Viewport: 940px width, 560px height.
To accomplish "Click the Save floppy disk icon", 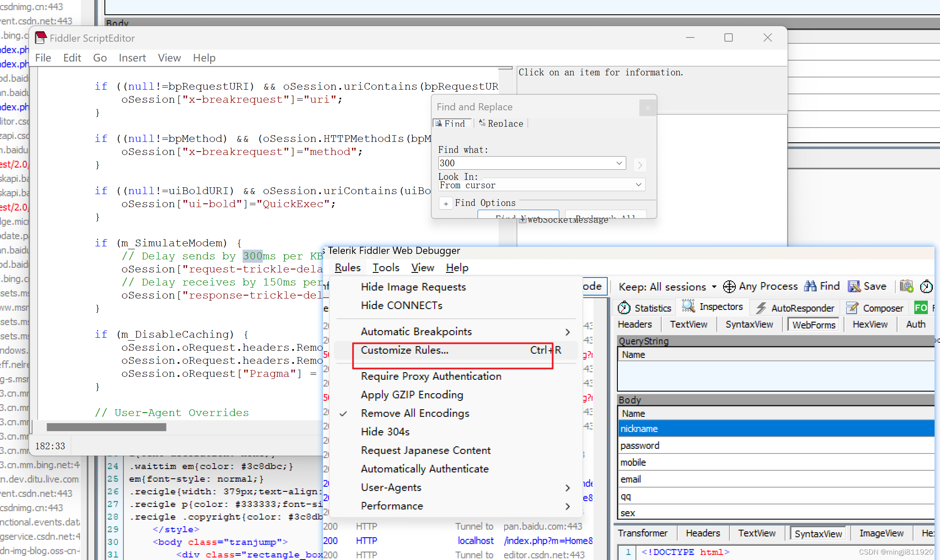I will click(854, 286).
